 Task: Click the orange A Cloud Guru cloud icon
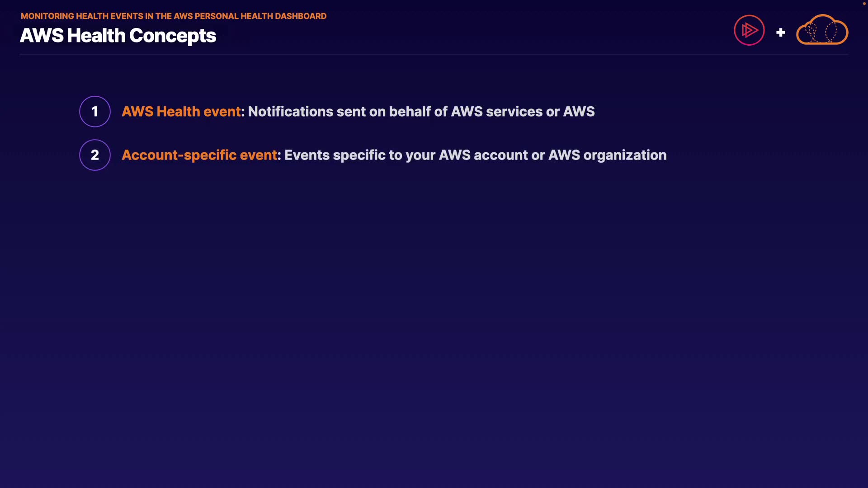point(822,30)
